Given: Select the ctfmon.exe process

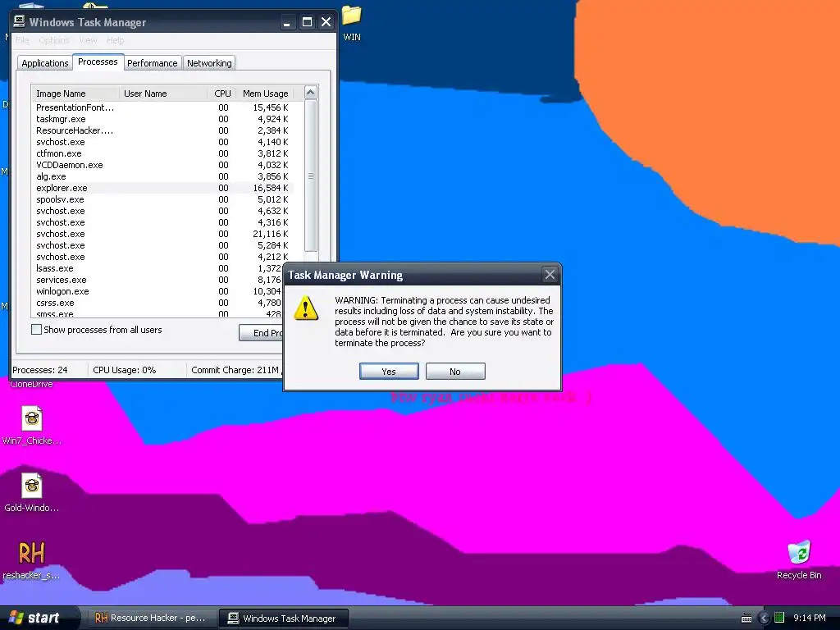Looking at the screenshot, I should click(162, 153).
